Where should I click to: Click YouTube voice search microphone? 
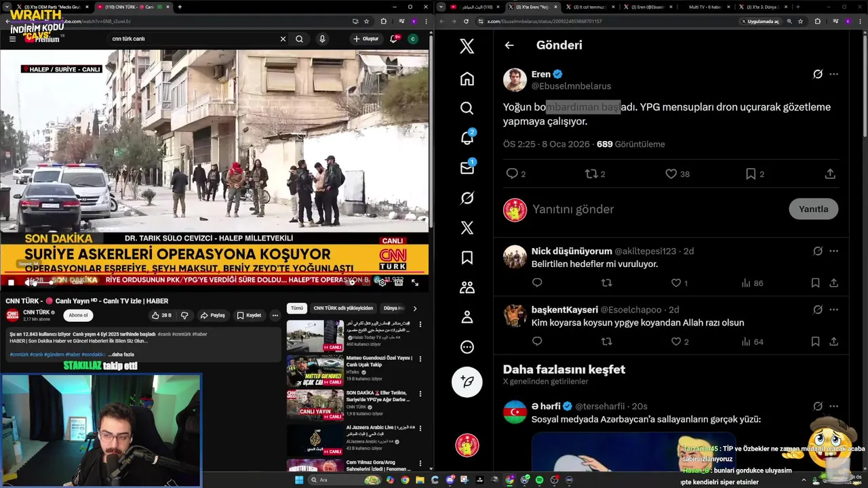tap(322, 39)
